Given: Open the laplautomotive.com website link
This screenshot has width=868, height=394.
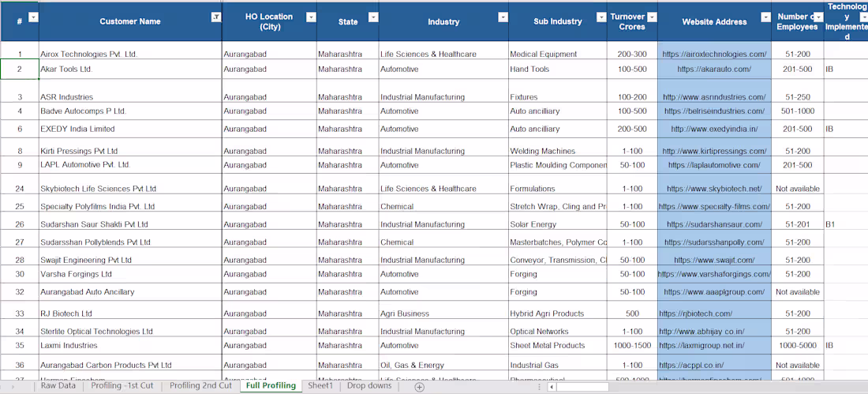Looking at the screenshot, I should 714,165.
